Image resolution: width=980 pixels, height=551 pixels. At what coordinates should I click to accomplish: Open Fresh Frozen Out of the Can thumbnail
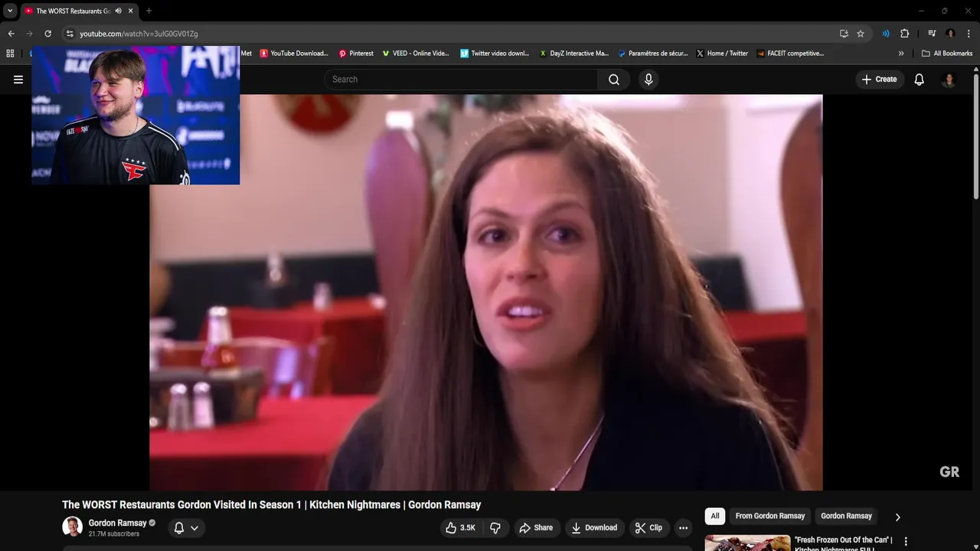coord(747,543)
